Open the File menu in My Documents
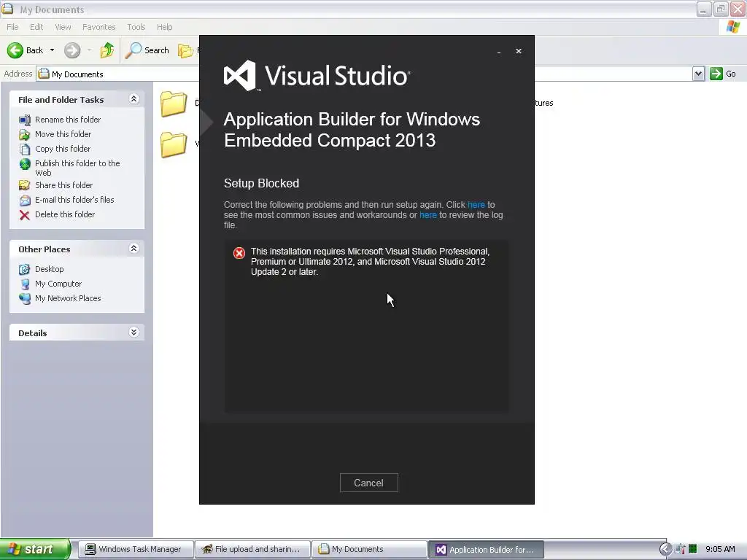This screenshot has width=747, height=560. (x=12, y=27)
